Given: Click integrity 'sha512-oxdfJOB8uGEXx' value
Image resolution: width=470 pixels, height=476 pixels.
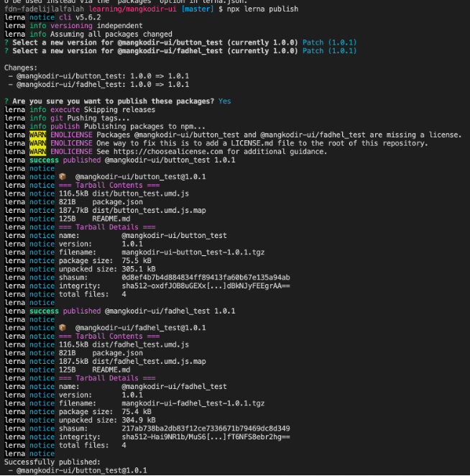Looking at the screenshot, I should click(x=206, y=286).
